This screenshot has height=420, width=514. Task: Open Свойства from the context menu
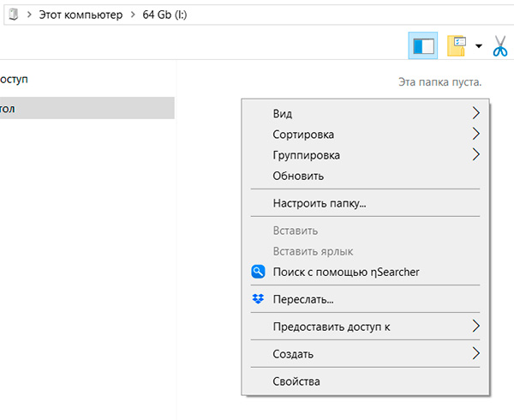pos(296,381)
